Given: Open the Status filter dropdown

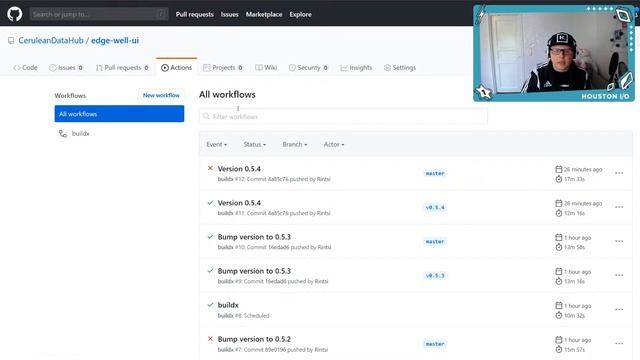Looking at the screenshot, I should pos(254,144).
